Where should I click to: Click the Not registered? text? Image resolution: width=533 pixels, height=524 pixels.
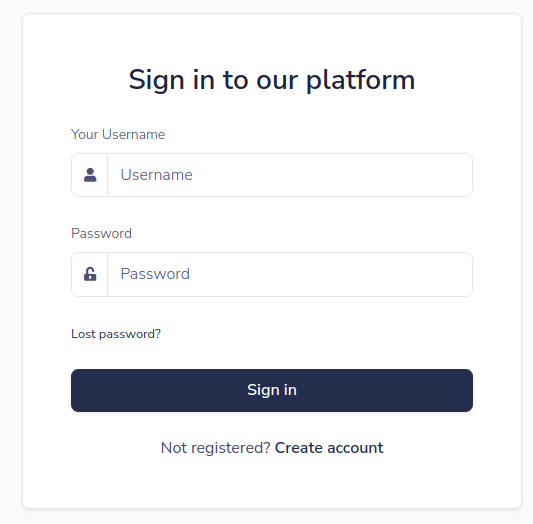(216, 448)
